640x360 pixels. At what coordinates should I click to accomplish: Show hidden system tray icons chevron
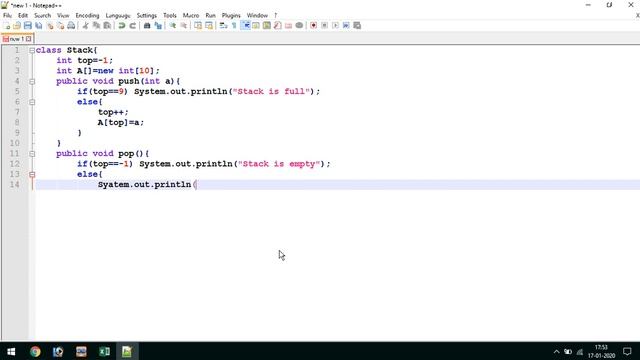(556, 351)
